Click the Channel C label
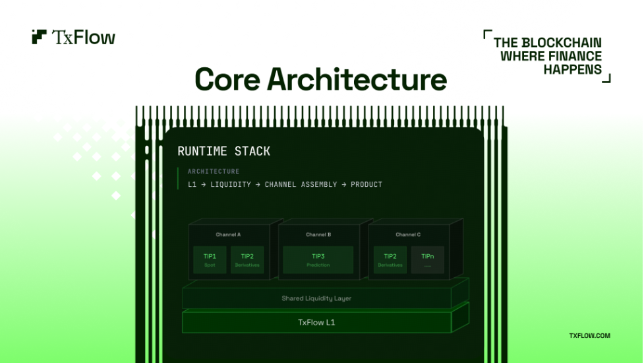The width and height of the screenshot is (644, 363). (408, 235)
